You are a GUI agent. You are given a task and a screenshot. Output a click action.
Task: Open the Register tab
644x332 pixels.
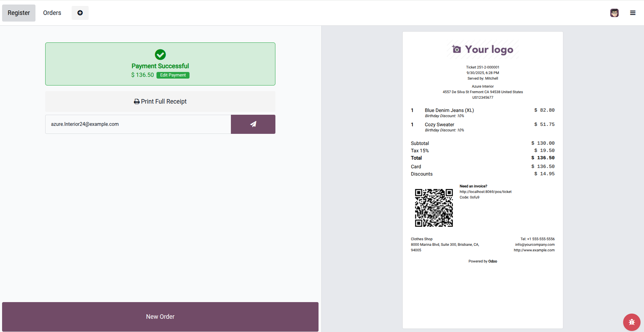[19, 13]
